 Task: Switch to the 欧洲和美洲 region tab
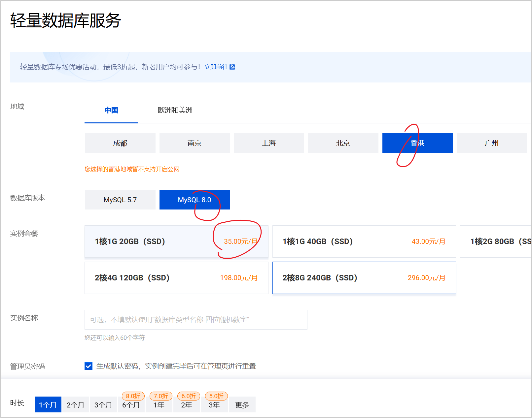click(x=175, y=110)
